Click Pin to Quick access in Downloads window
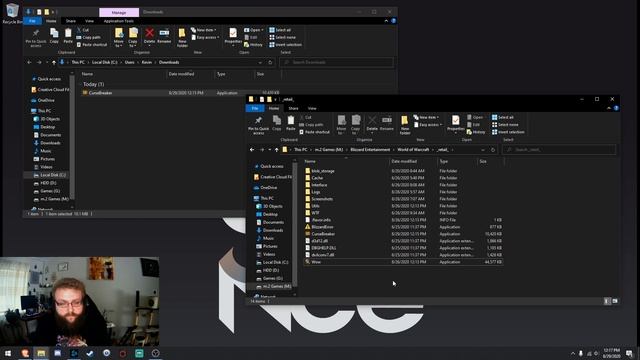The height and width of the screenshot is (360, 640). tap(36, 38)
